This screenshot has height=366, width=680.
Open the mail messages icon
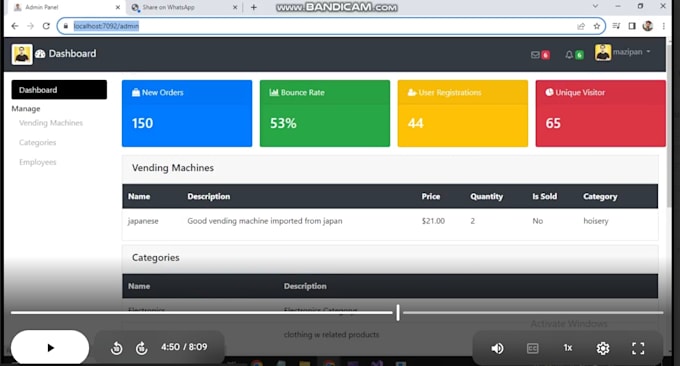[535, 55]
